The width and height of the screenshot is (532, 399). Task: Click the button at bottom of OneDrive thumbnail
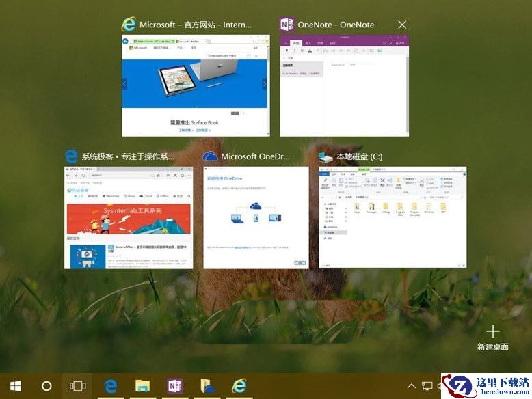coord(300,263)
